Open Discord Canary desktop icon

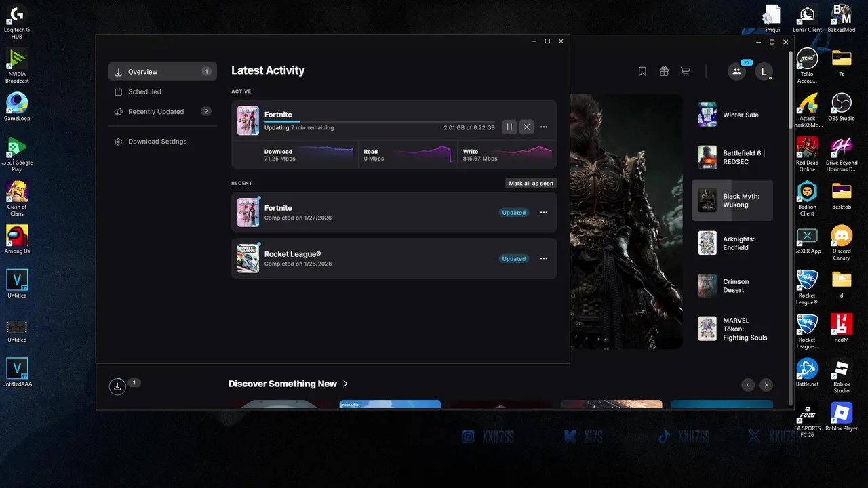coord(842,243)
